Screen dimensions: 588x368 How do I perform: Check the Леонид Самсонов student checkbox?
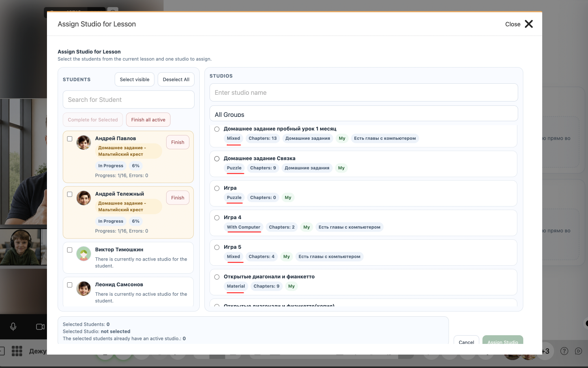tap(70, 285)
